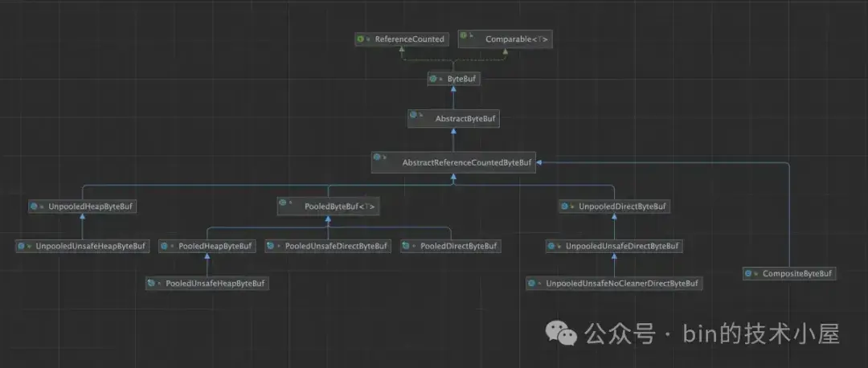Click the bin的技术小屋 watermark text
Image resolution: width=868 pixels, height=368 pixels.
pyautogui.click(x=762, y=333)
